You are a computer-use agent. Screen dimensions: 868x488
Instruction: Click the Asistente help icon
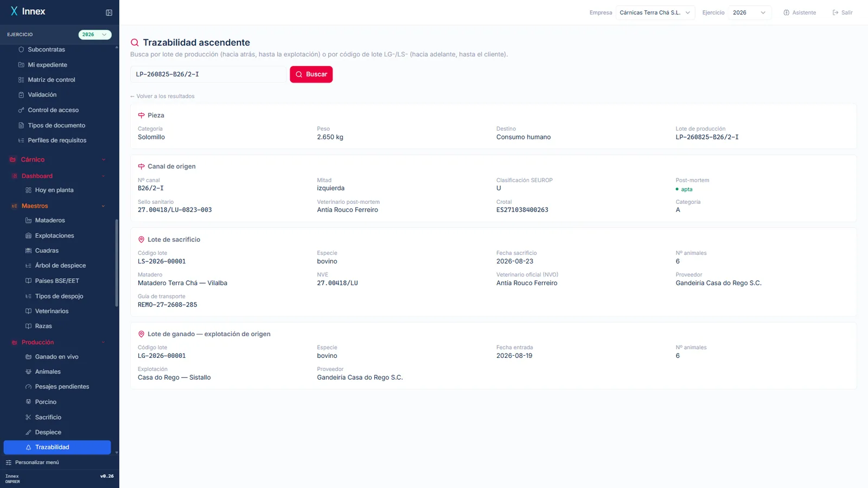click(786, 12)
